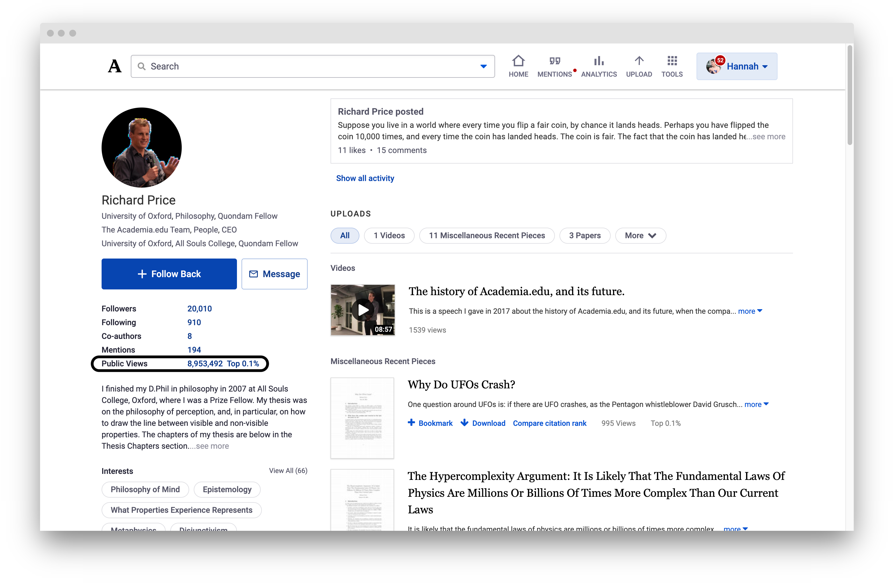This screenshot has width=894, height=588.
Task: Click the Follow Back button
Action: point(169,274)
